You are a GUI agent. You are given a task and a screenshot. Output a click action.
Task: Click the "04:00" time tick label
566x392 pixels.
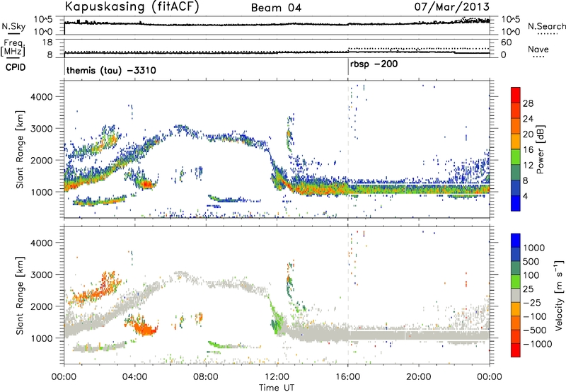tap(134, 377)
